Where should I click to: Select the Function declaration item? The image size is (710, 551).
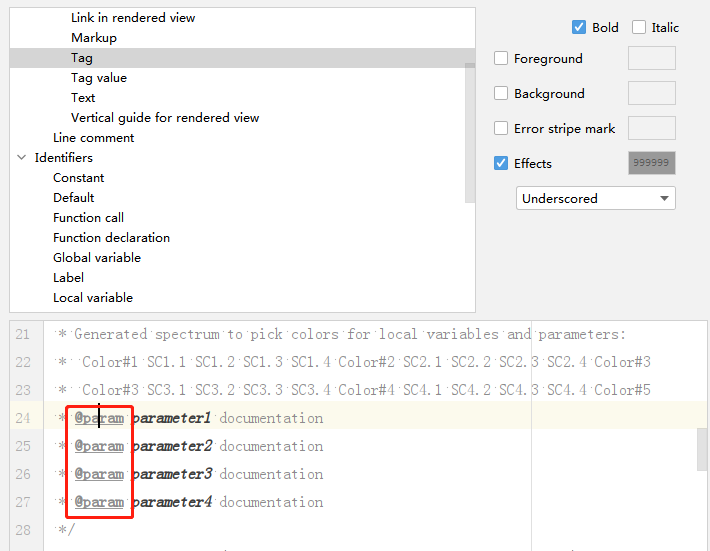click(111, 238)
